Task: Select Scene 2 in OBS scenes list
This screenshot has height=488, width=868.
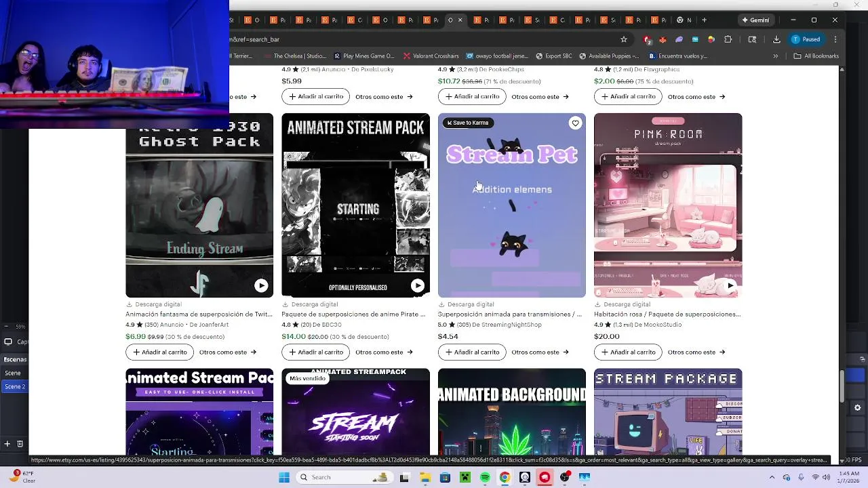Action: click(14, 386)
